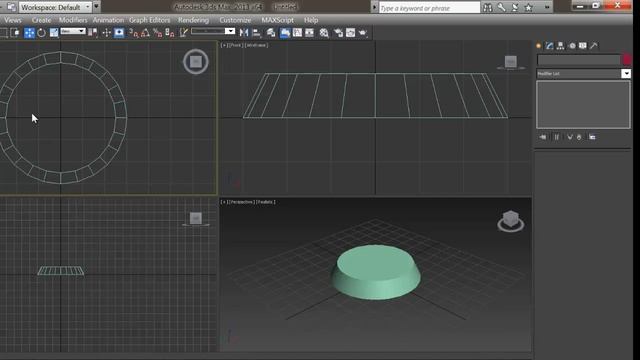Open the Named Selection Sets dropdown

pyautogui.click(x=213, y=31)
